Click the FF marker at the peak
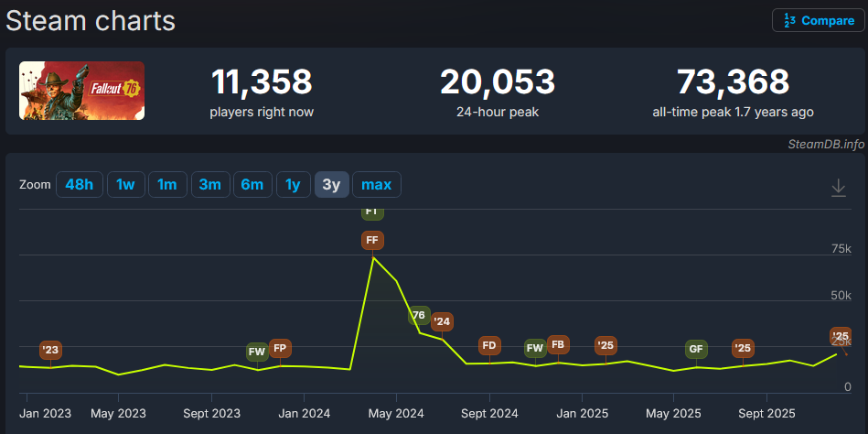Image resolution: width=868 pixels, height=434 pixels. 372,241
